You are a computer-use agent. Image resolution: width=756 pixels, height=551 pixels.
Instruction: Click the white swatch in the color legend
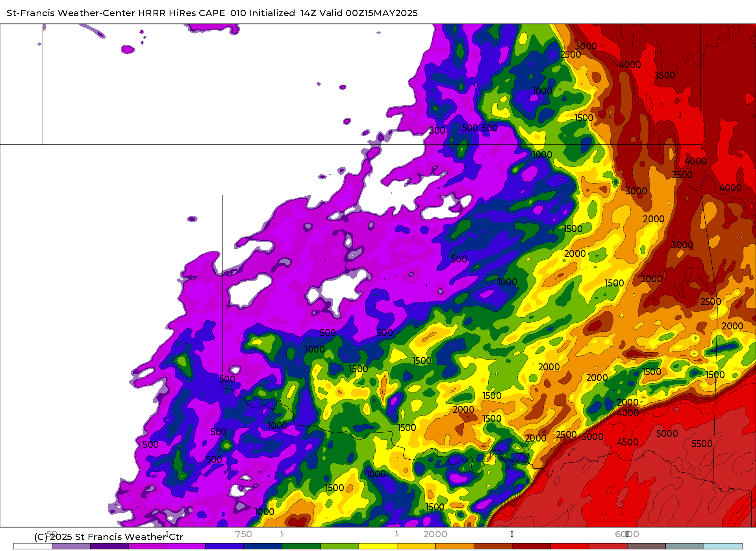(33, 546)
